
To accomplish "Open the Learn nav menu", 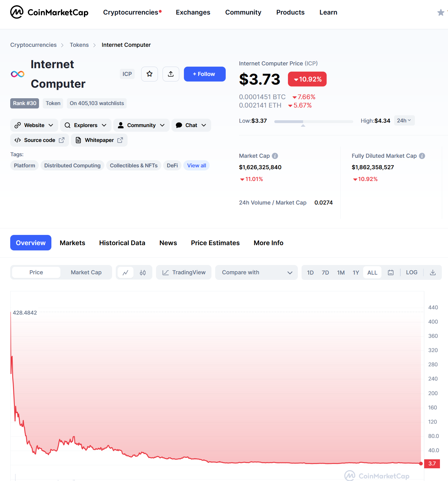I will point(328,12).
